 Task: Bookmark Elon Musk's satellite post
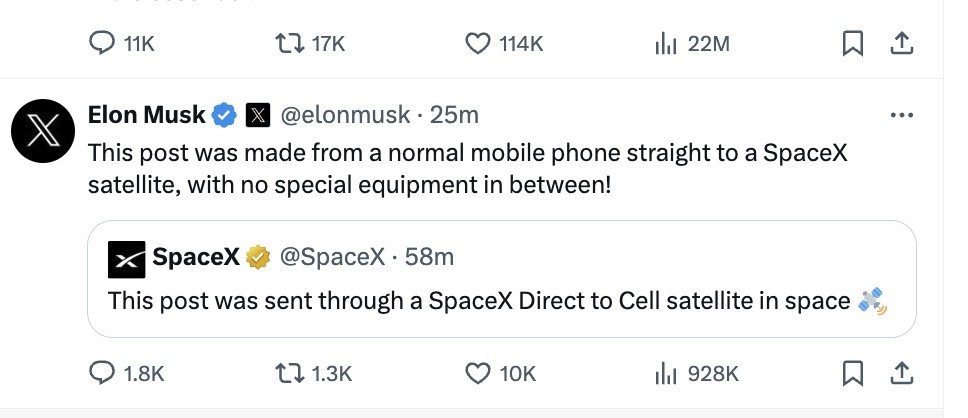pos(852,374)
